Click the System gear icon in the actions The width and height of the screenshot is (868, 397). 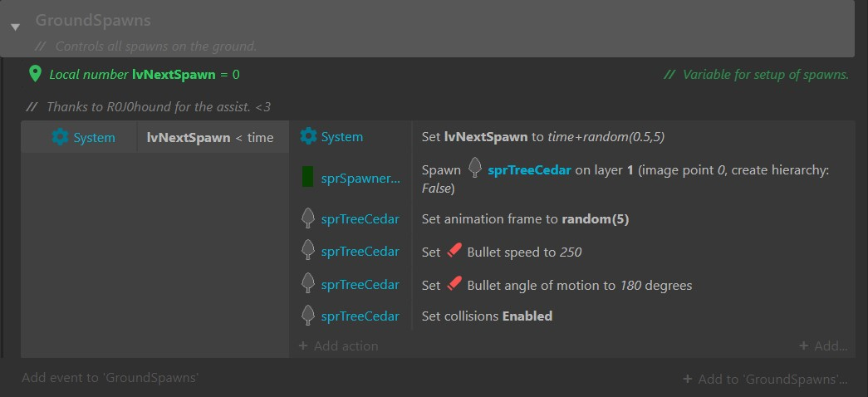(308, 136)
